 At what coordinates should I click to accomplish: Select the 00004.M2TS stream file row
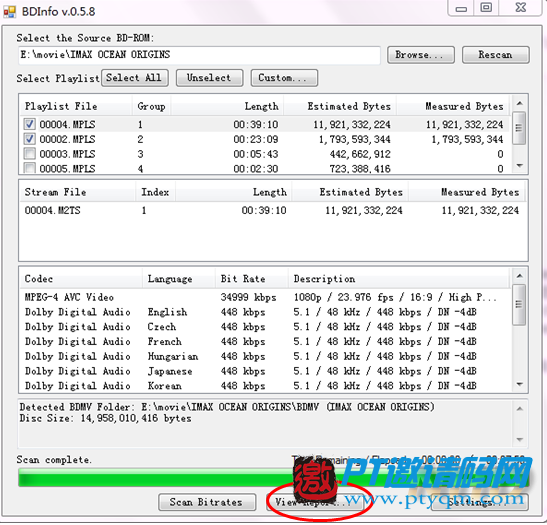(x=272, y=210)
